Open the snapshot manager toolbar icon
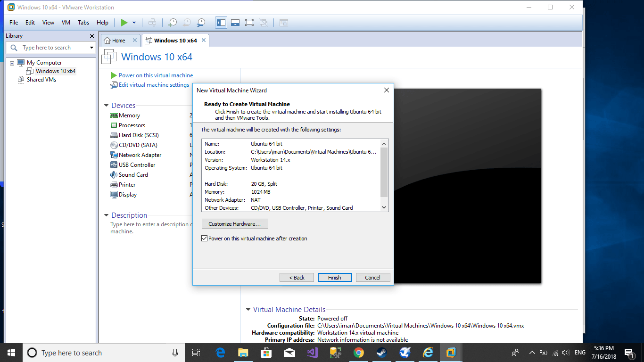 [201, 23]
